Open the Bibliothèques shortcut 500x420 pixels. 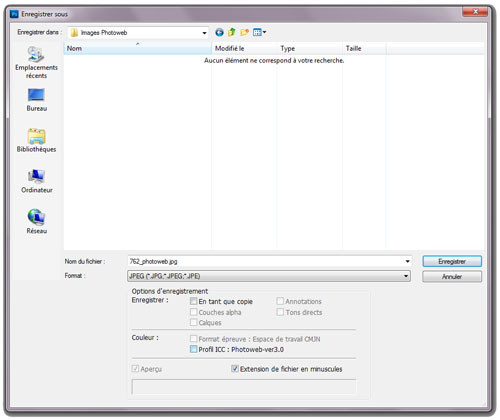coord(36,140)
